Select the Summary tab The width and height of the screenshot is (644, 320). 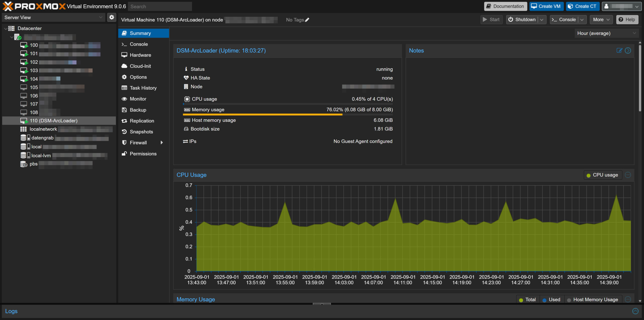[x=144, y=33]
